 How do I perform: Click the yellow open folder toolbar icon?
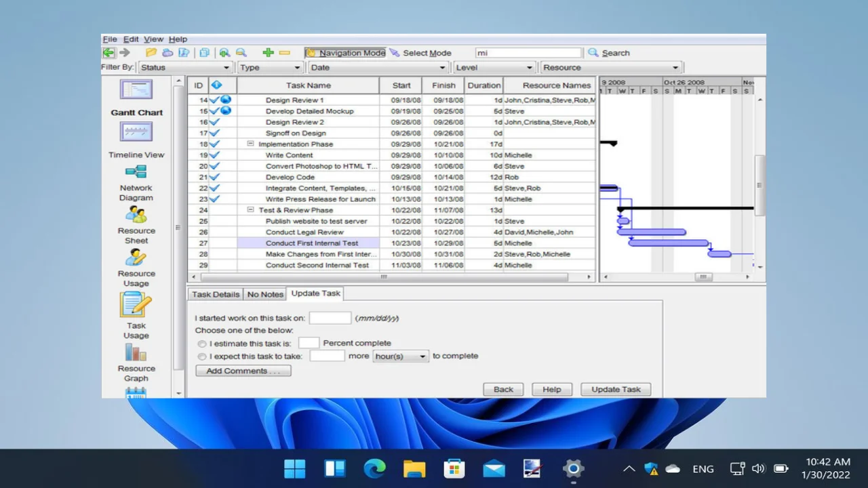click(x=151, y=53)
